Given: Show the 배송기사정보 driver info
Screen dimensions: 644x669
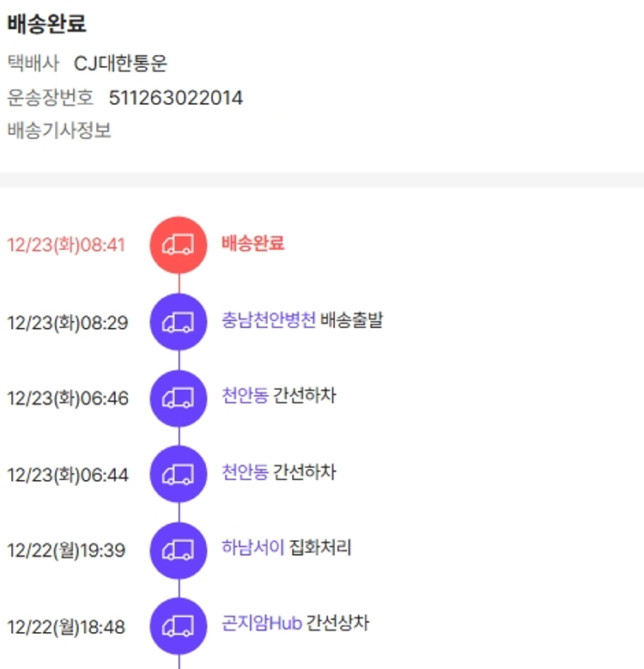Looking at the screenshot, I should tap(59, 131).
